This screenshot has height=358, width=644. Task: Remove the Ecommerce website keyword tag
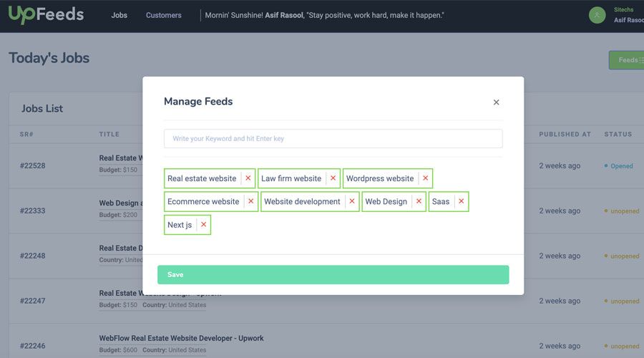[250, 201]
